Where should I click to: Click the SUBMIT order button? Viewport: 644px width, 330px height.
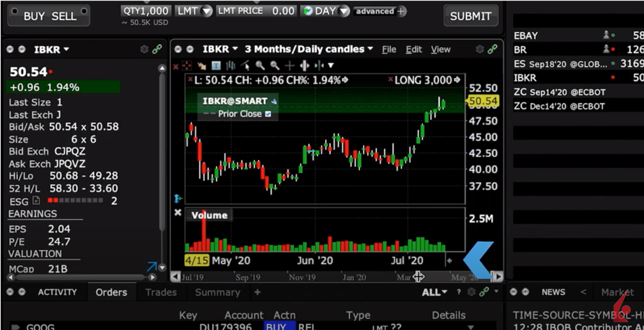(470, 16)
